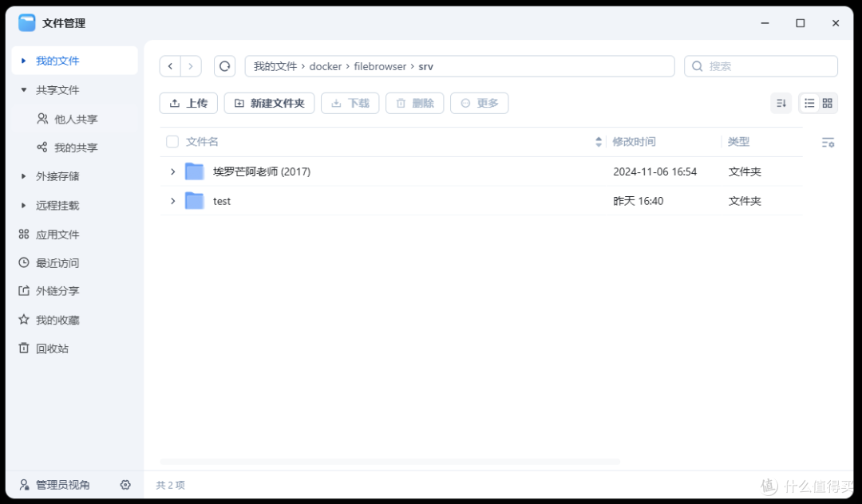The height and width of the screenshot is (504, 862).
Task: Click the 类型 column header
Action: (x=738, y=142)
